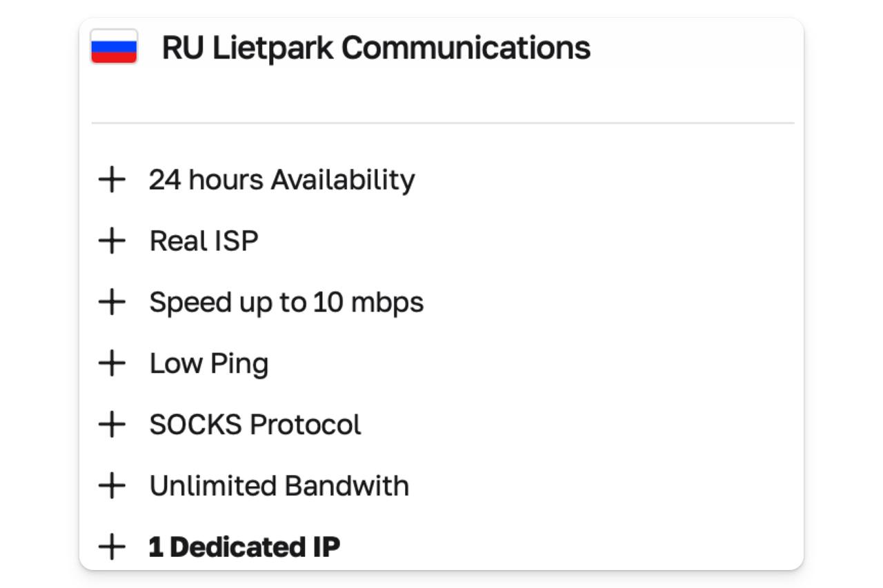Click the plus icon beside 24 hours Availability
Viewport: 883px width, 588px height.
pyautogui.click(x=112, y=180)
